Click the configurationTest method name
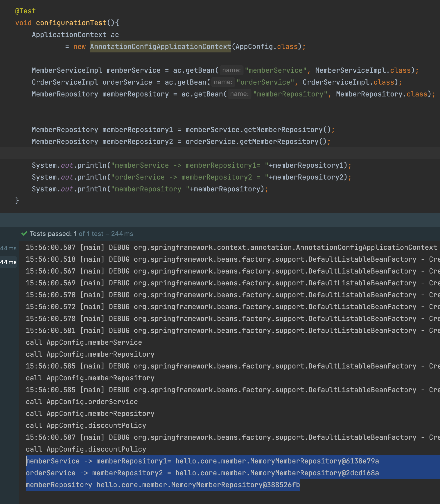 pos(71,23)
